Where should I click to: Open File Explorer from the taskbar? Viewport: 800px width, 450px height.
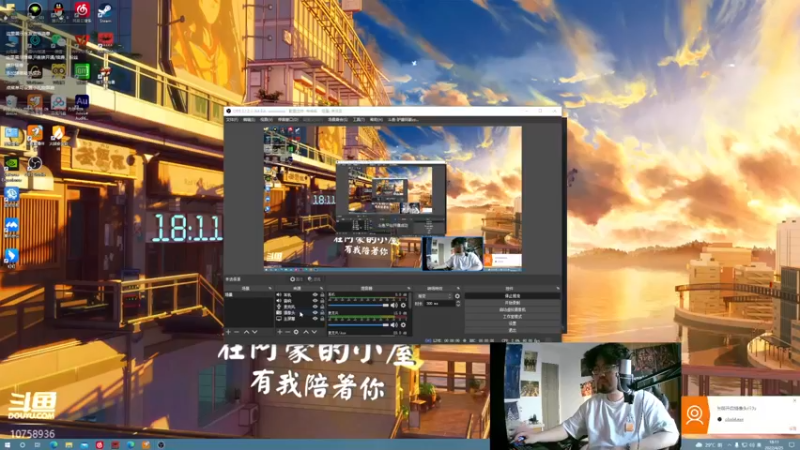pos(68,445)
